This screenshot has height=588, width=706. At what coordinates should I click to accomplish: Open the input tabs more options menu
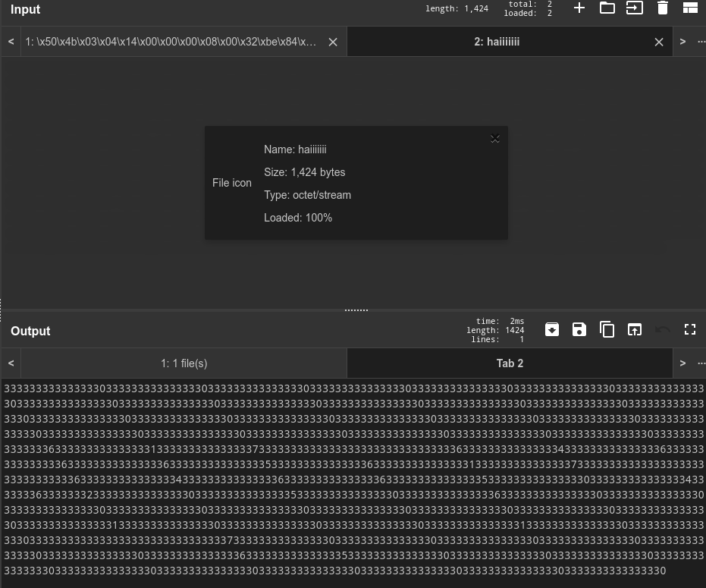[x=701, y=42]
